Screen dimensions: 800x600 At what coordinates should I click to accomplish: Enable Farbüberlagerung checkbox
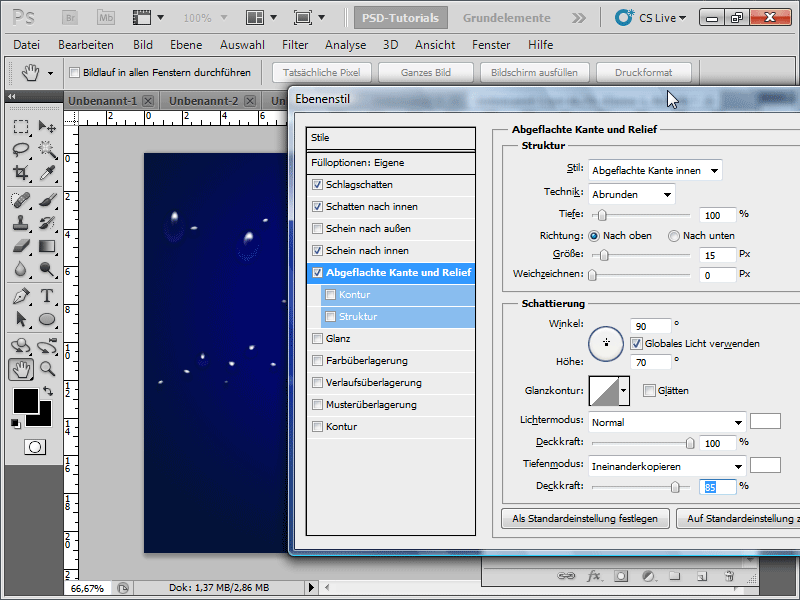pyautogui.click(x=317, y=360)
